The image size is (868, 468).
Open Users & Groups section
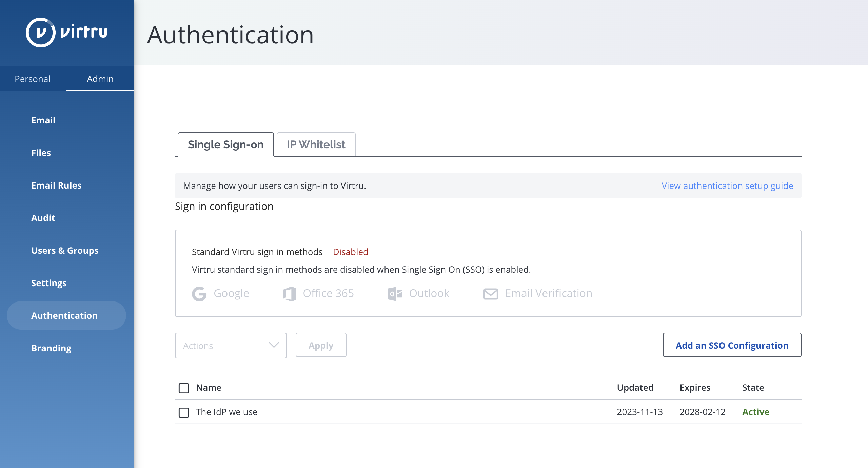click(x=65, y=250)
